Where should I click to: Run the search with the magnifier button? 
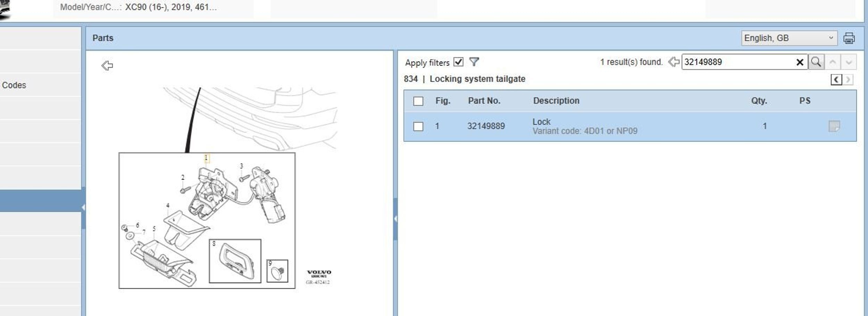(x=816, y=62)
